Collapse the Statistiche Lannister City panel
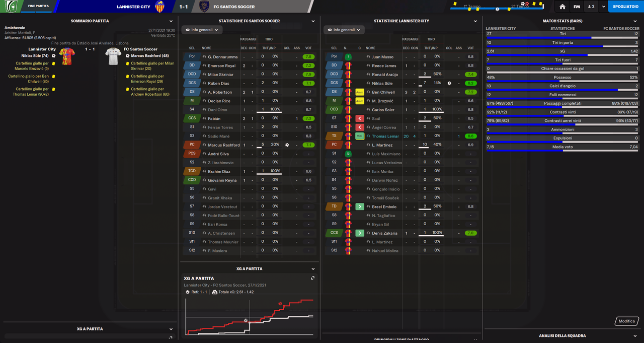 click(475, 21)
